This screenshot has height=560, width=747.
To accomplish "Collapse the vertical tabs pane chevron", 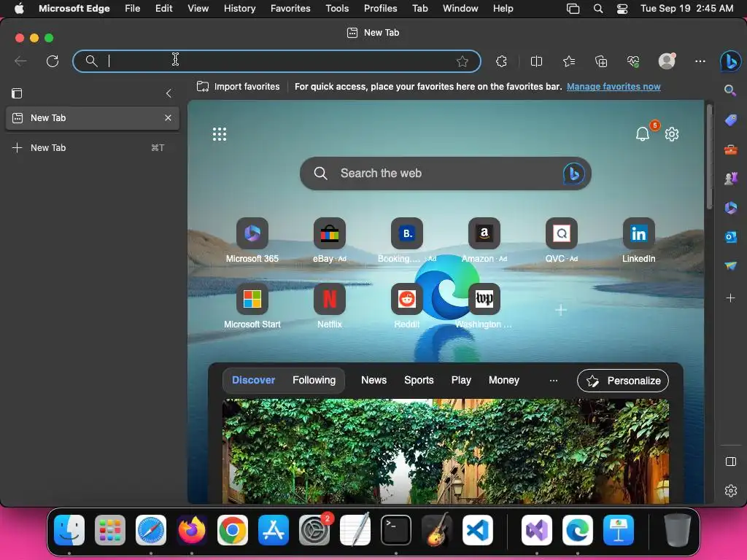I will pos(169,93).
